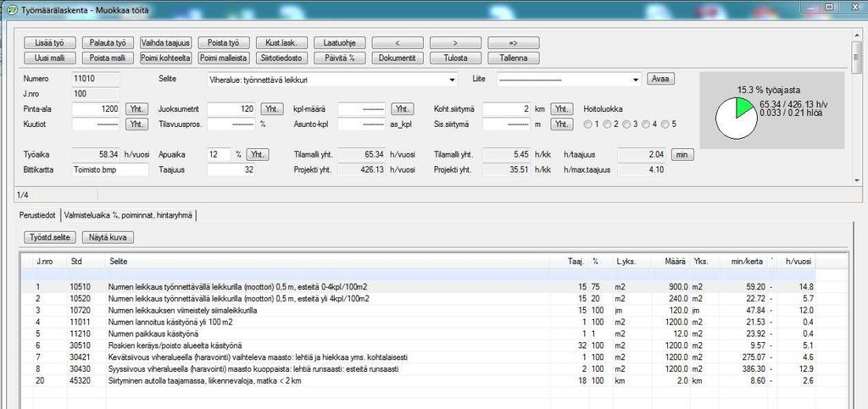The height and width of the screenshot is (409, 868).
Task: Print with the Tulosta button
Action: click(x=455, y=58)
